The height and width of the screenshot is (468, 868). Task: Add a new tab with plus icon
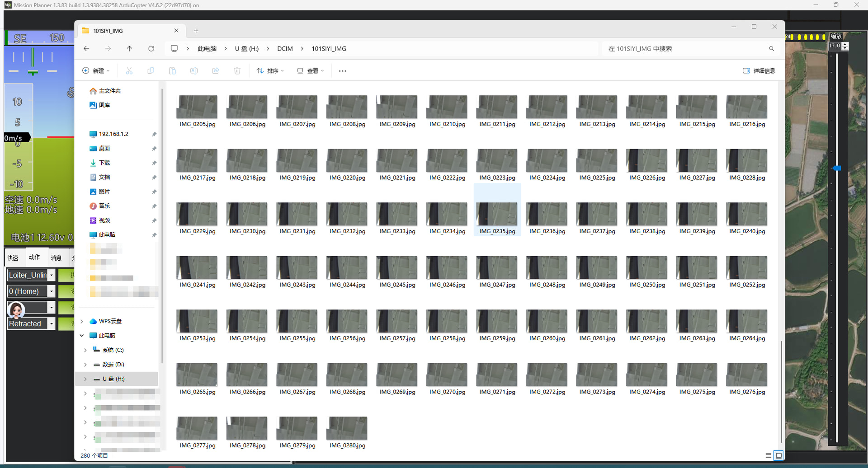(196, 31)
